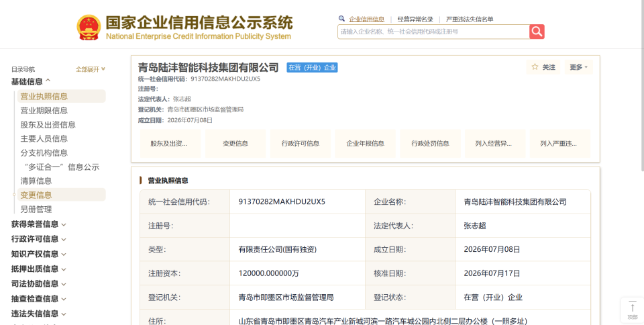
Task: Click the 变更信息 shortcut card
Action: pos(235,144)
